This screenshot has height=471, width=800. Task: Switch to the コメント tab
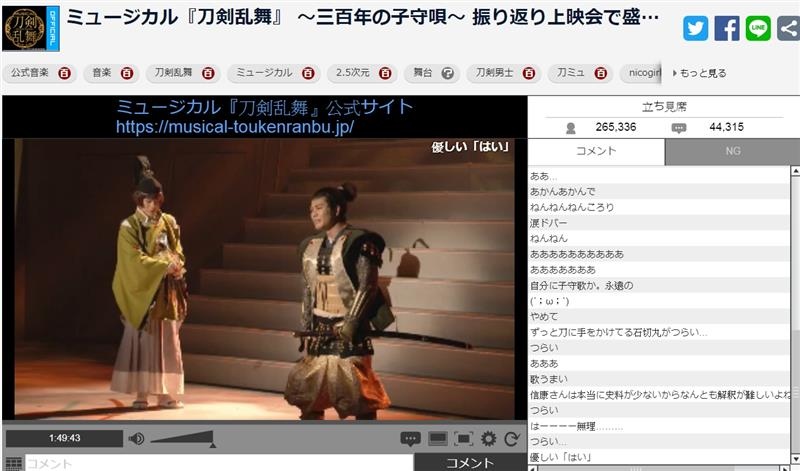pyautogui.click(x=596, y=151)
